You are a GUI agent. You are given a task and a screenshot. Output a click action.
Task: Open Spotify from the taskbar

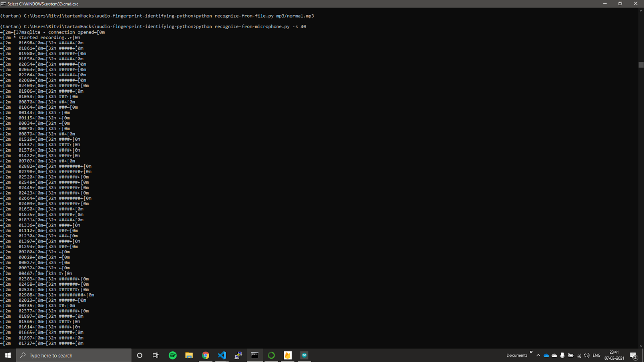173,355
